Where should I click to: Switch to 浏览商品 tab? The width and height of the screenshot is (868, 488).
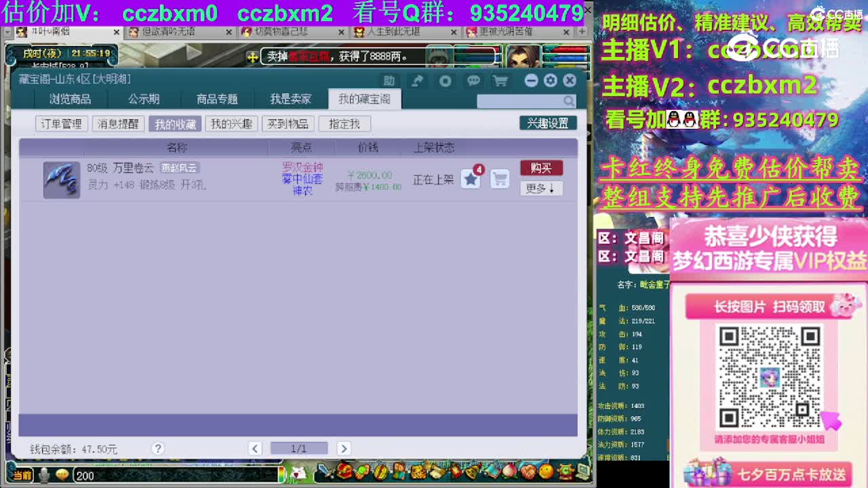70,99
